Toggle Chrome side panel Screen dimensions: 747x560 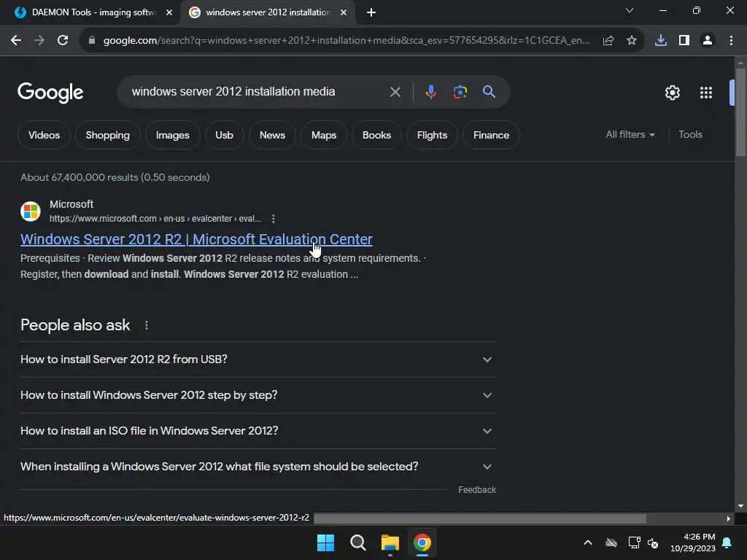[684, 41]
